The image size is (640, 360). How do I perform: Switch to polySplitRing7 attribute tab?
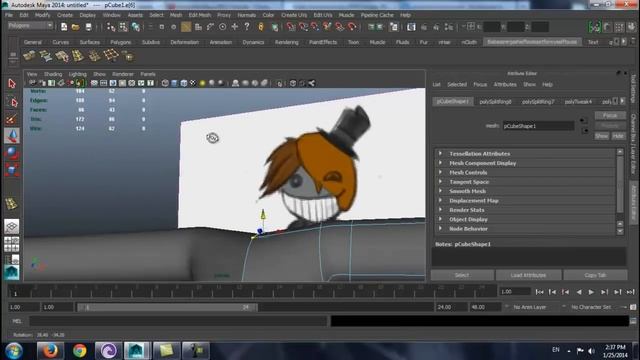(538, 102)
